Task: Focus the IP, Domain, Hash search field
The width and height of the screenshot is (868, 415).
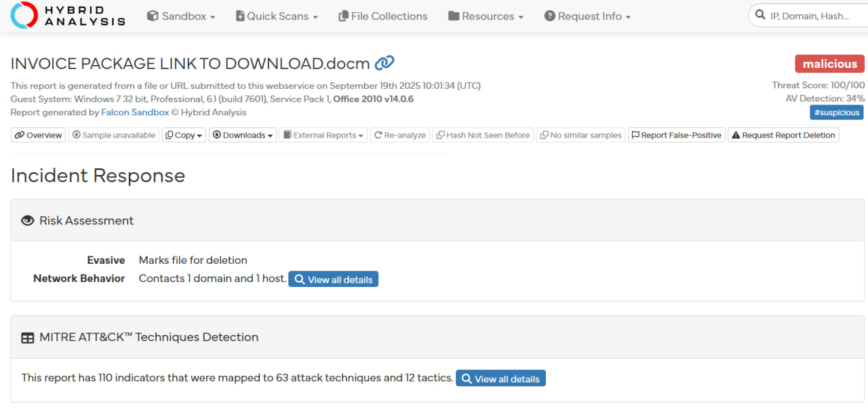Action: point(814,16)
